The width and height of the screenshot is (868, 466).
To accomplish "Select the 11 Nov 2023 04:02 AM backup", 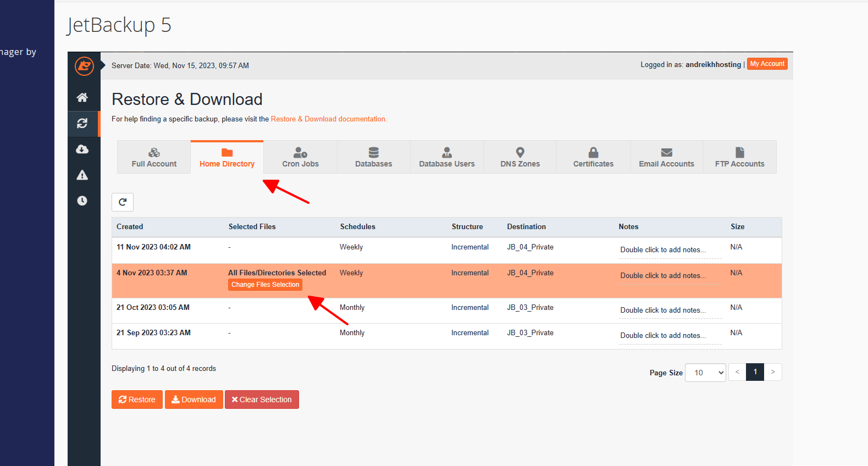I will pos(446,251).
